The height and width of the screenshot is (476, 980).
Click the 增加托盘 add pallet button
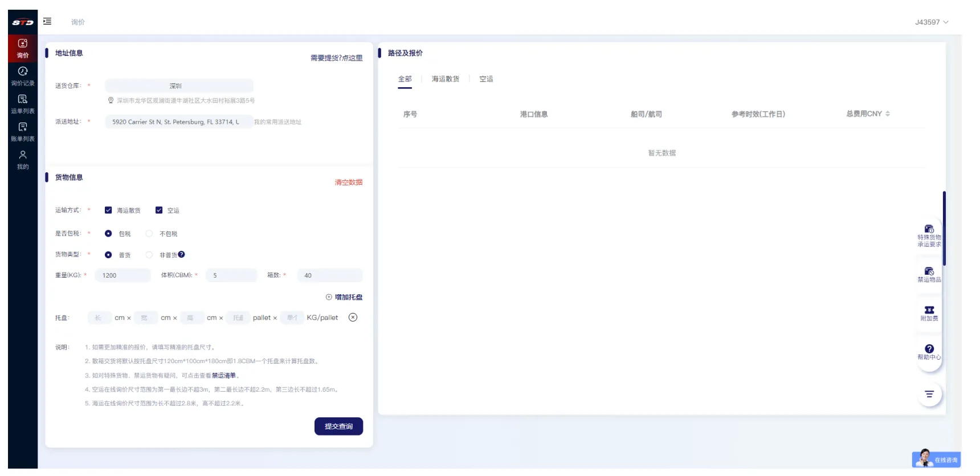coord(344,297)
